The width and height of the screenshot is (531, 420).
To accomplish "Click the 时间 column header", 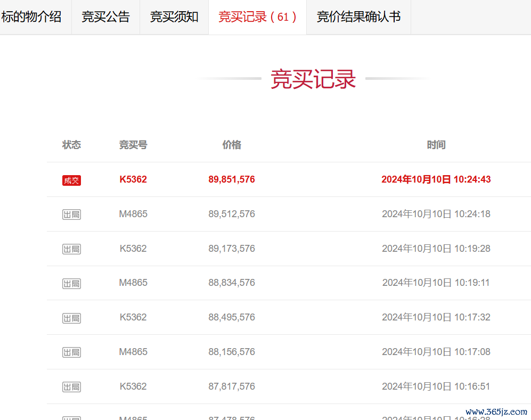I will pyautogui.click(x=436, y=145).
